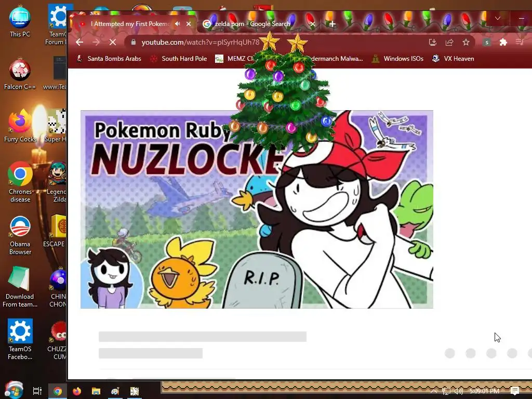Click the youtube.com address bar URL
This screenshot has height=399, width=532.
pos(200,43)
